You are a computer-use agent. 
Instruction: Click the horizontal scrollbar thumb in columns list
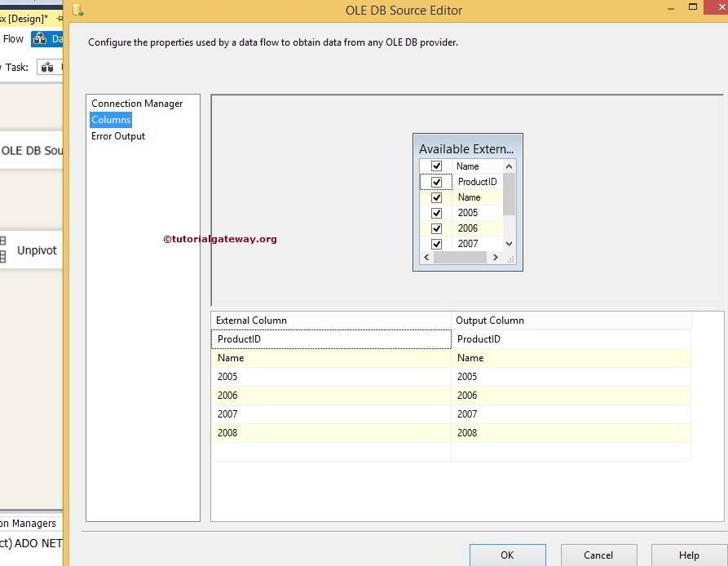click(x=460, y=257)
